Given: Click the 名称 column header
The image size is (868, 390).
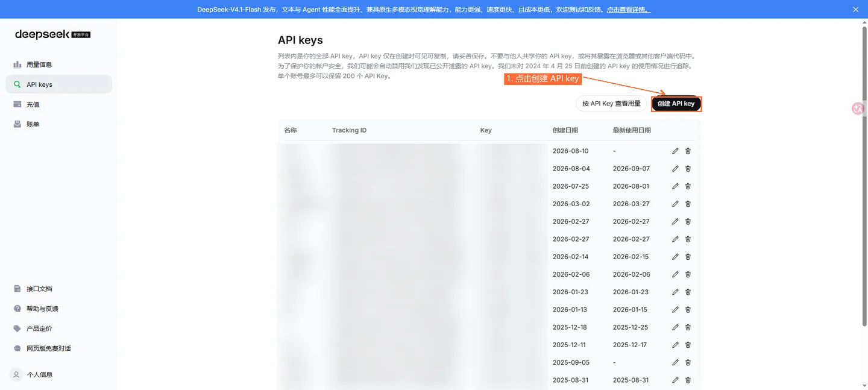Looking at the screenshot, I should click(x=291, y=130).
